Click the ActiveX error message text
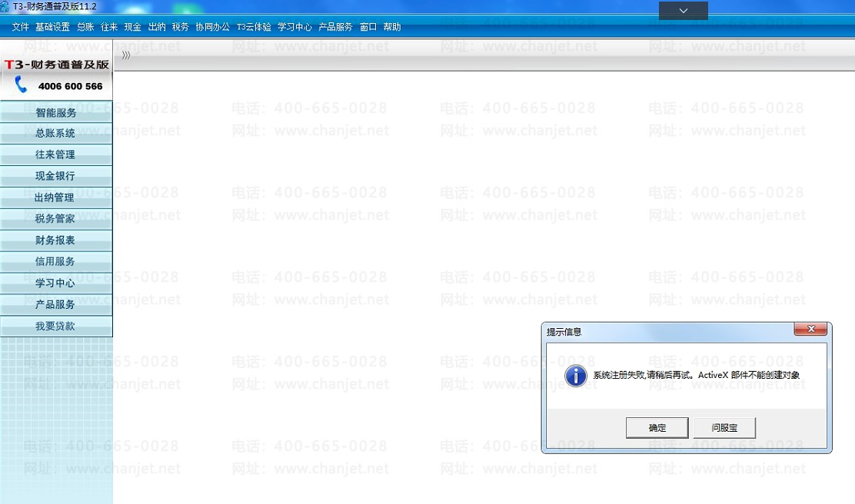The height and width of the screenshot is (504, 855). (697, 375)
